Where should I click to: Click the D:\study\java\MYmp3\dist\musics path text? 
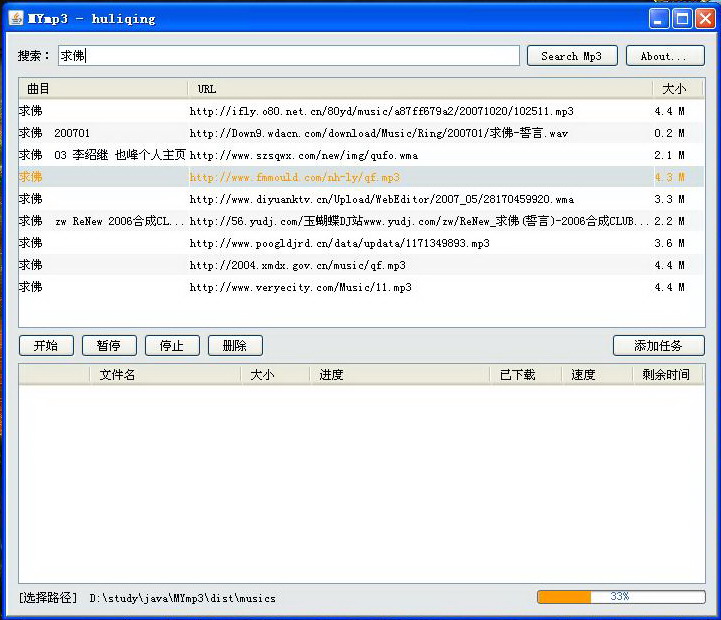point(183,598)
